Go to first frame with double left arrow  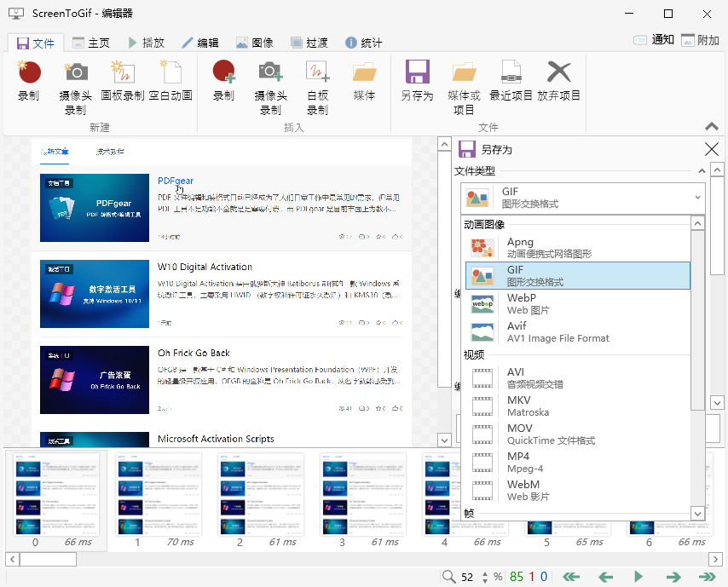570,577
